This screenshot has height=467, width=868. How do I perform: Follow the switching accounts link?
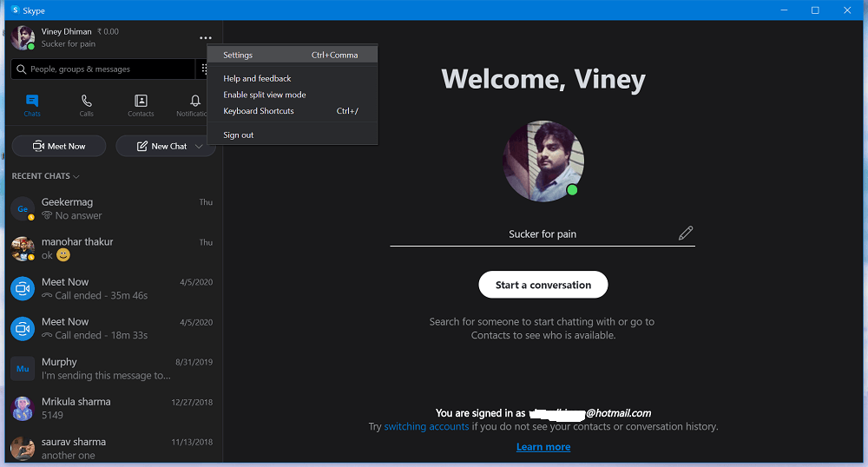pyautogui.click(x=426, y=426)
